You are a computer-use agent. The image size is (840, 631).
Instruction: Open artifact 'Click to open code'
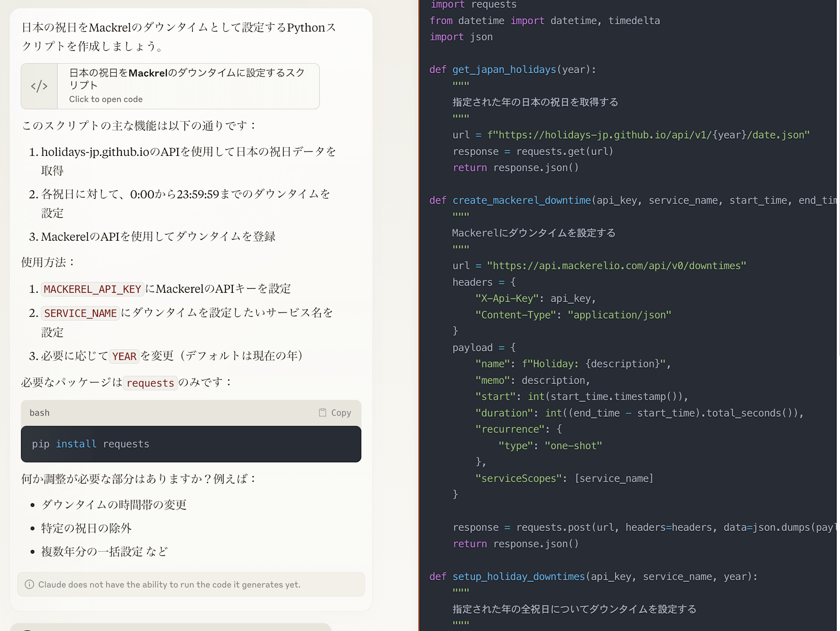click(x=170, y=86)
